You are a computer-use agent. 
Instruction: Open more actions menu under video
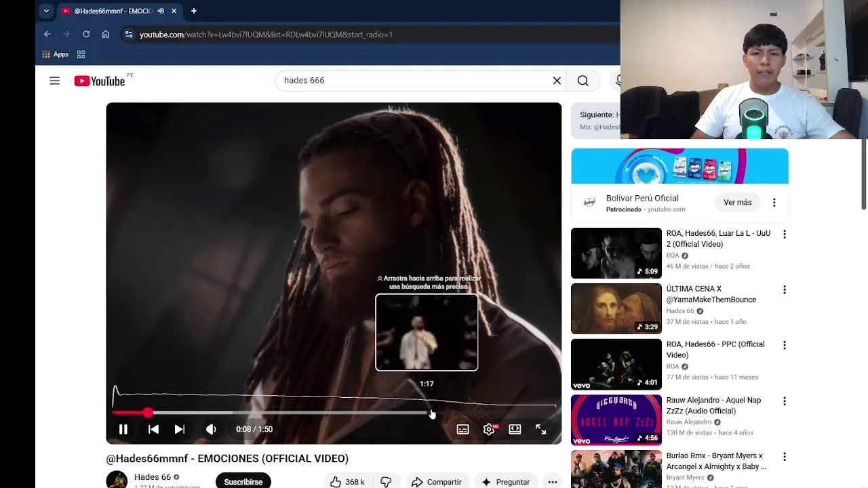(x=553, y=481)
